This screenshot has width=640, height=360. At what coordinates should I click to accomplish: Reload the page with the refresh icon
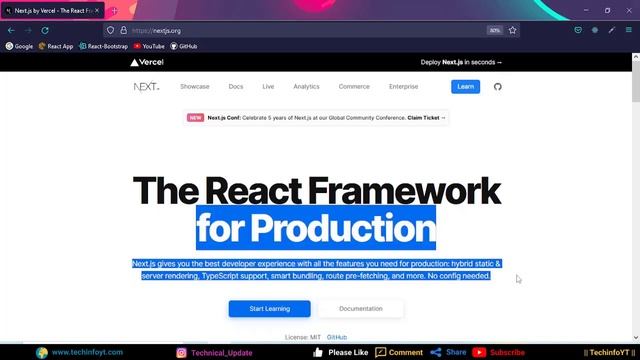click(45, 31)
